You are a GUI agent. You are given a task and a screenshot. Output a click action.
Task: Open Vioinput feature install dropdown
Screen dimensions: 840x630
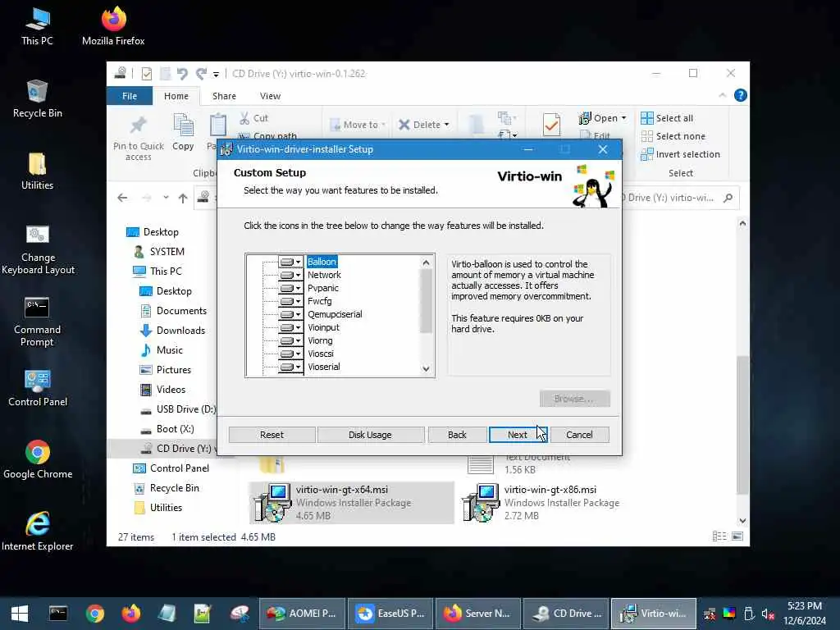tap(291, 327)
